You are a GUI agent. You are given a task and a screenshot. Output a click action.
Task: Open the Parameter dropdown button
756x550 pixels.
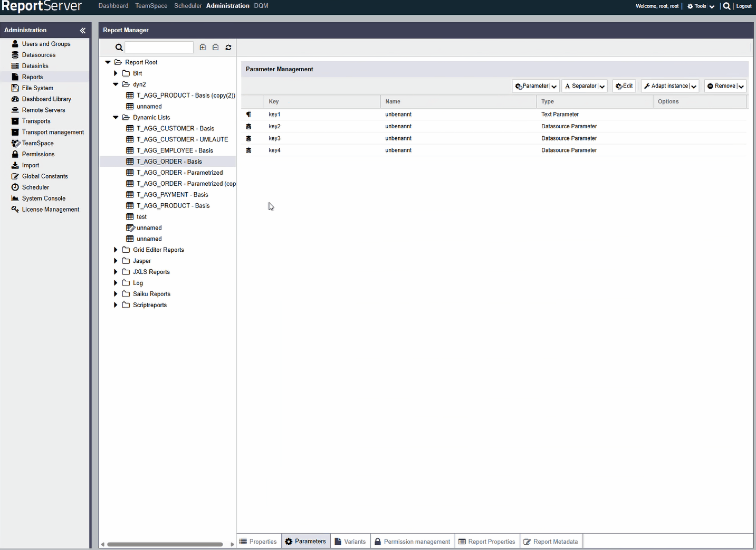coord(535,86)
